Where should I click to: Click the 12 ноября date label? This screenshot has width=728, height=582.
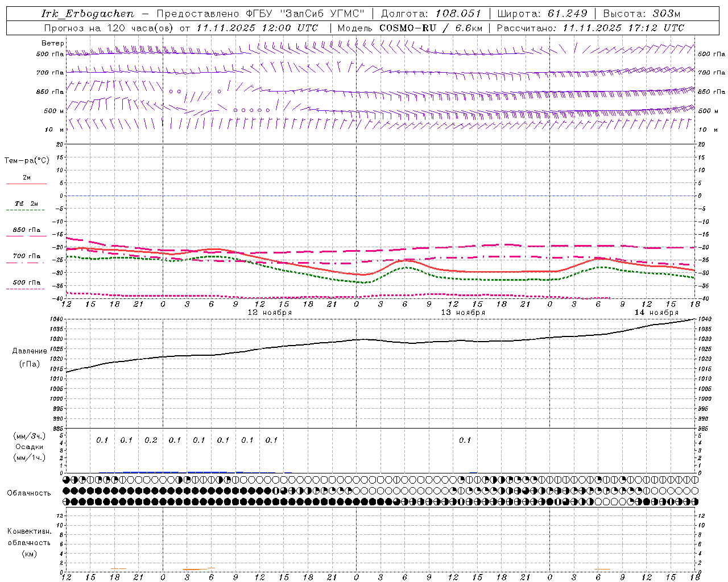point(270,313)
